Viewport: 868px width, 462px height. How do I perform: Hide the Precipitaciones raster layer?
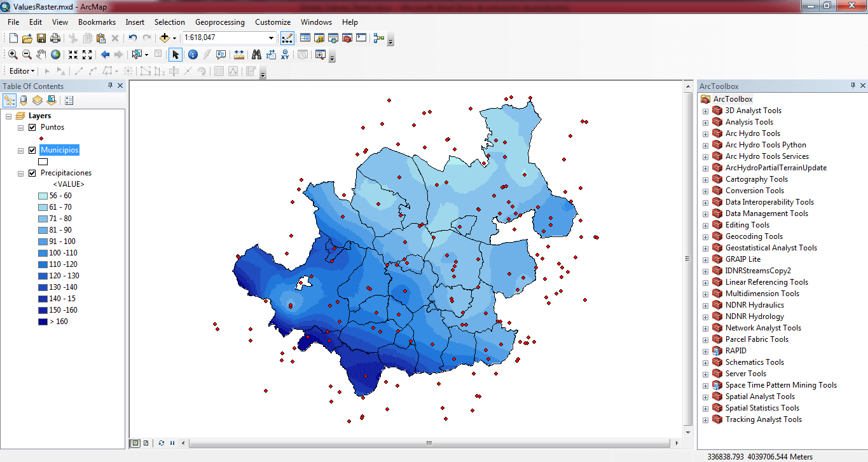pyautogui.click(x=32, y=173)
